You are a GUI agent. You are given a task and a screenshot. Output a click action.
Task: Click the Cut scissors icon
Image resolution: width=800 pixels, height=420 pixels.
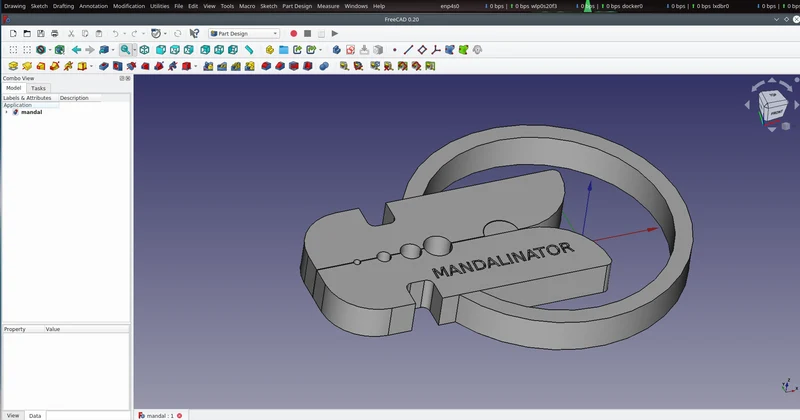coord(71,34)
